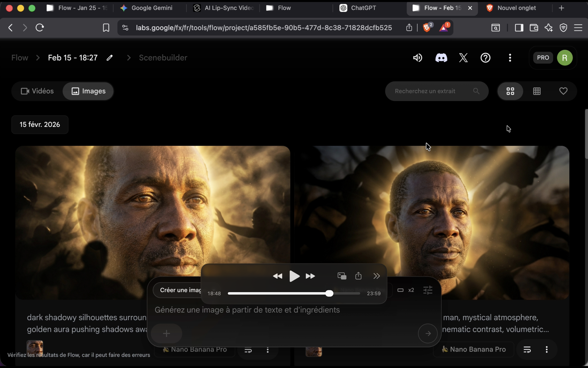
Task: Open the Discord community icon
Action: coord(441,58)
